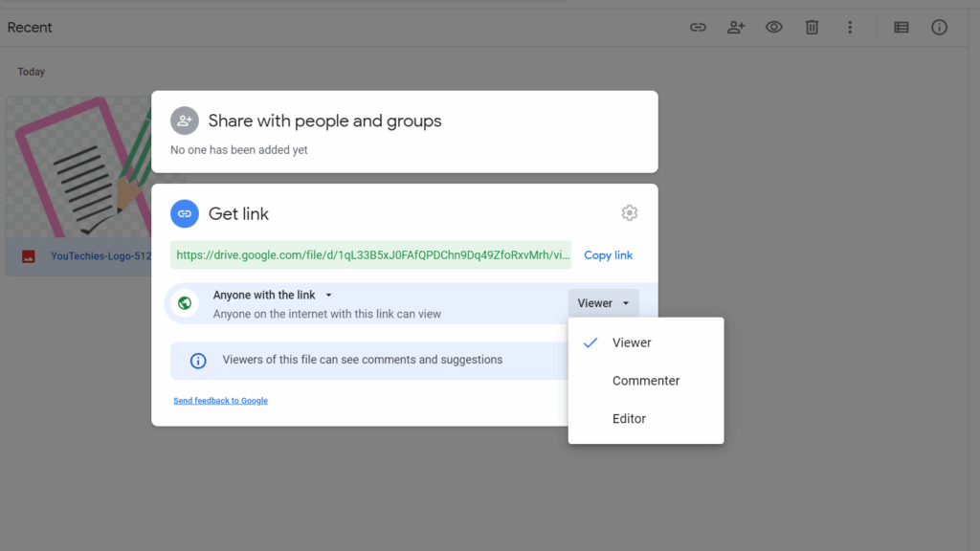
Task: Click the YouTechies-Logo-512 file name
Action: (100, 256)
